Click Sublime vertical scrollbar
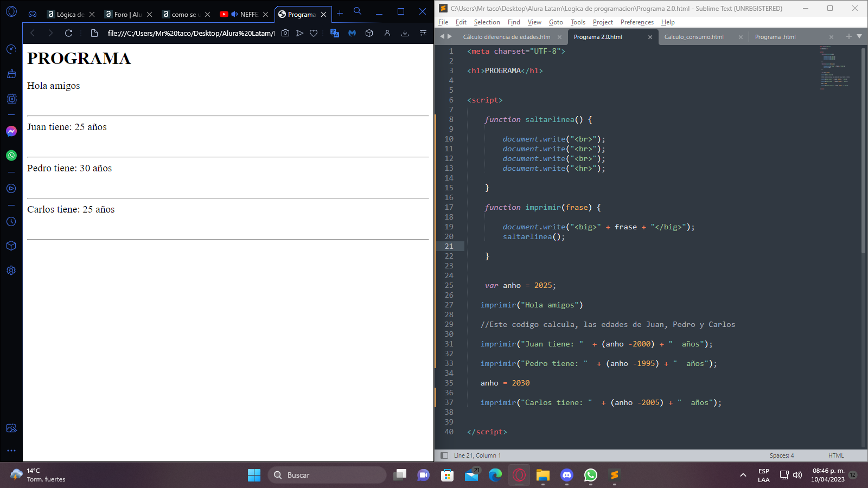868x488 pixels. pyautogui.click(x=863, y=150)
